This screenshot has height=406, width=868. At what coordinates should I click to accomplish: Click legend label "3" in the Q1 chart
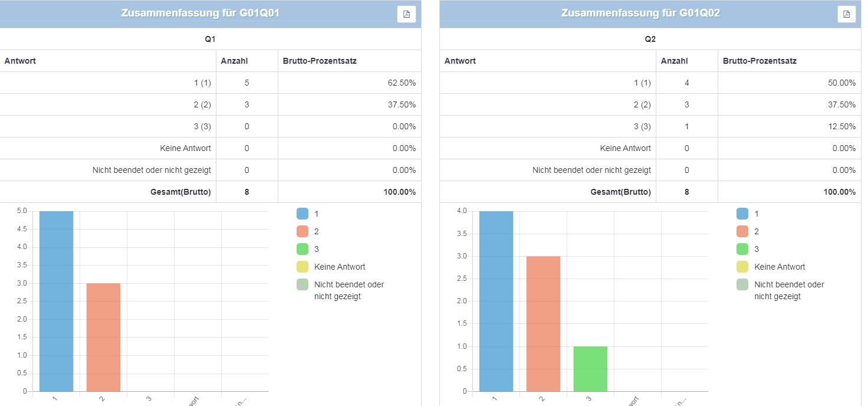click(x=316, y=249)
